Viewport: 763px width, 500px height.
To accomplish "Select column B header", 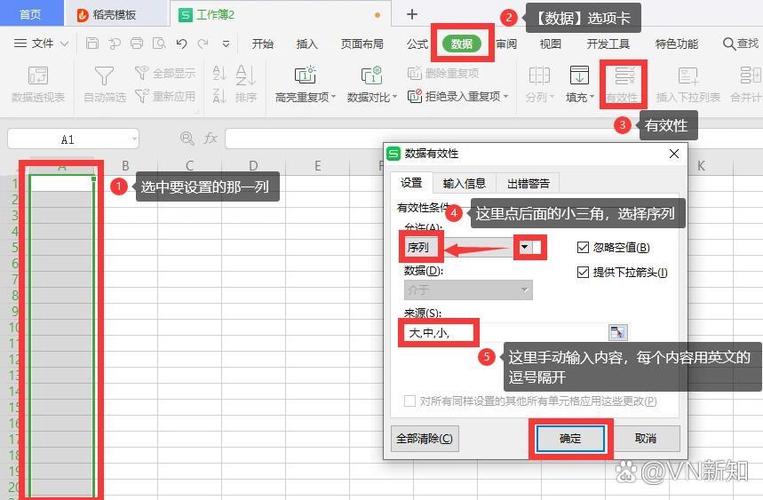I will click(x=126, y=166).
